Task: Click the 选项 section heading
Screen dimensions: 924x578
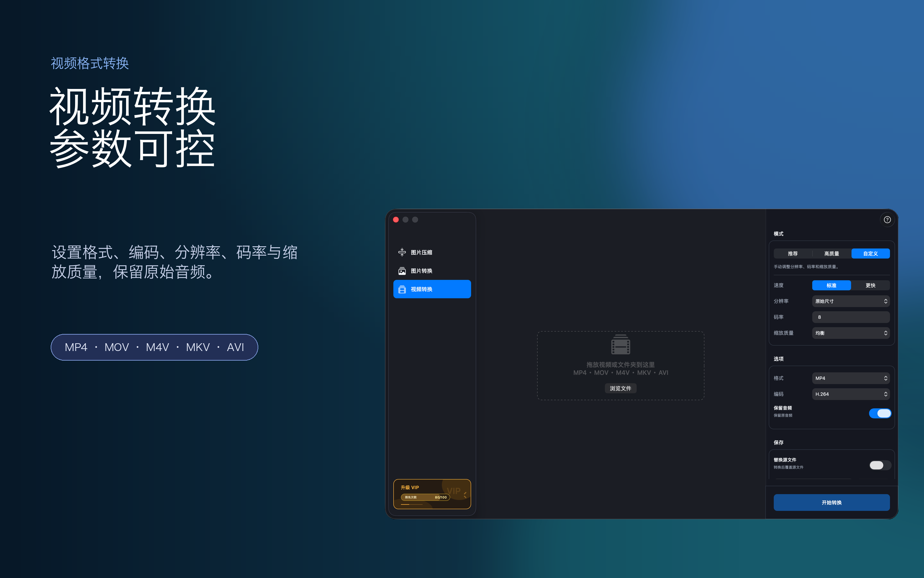Action: 779,359
